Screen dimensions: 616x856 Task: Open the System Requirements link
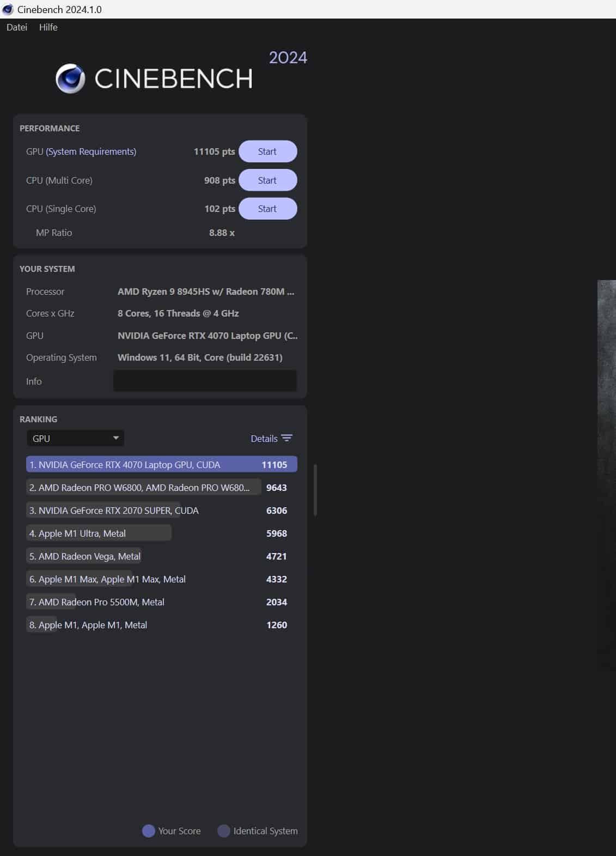(91, 151)
